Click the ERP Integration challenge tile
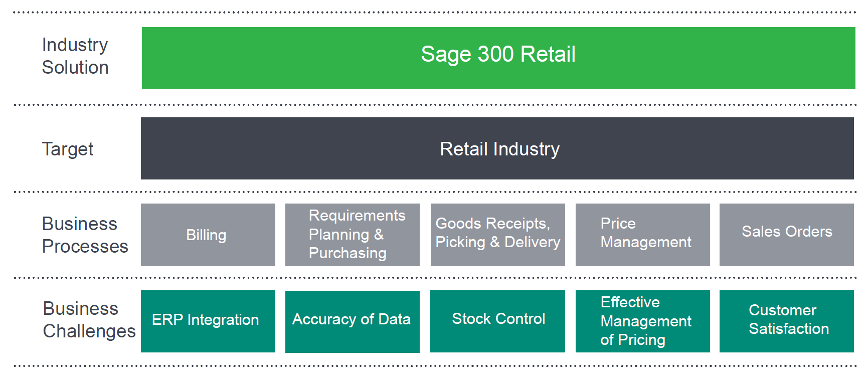 [208, 321]
